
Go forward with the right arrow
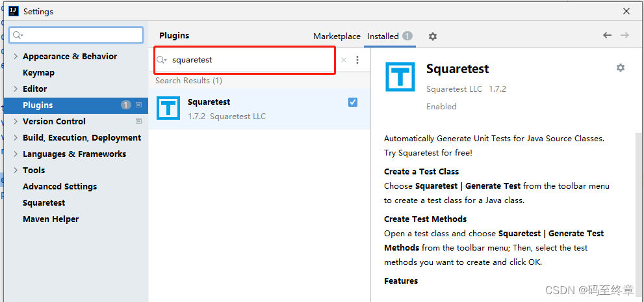pyautogui.click(x=625, y=35)
